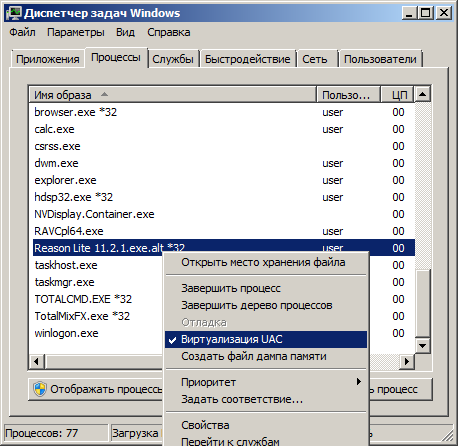This screenshot has height=446, width=458.
Task: Sort by the Имя образа column header
Action: tap(172, 95)
